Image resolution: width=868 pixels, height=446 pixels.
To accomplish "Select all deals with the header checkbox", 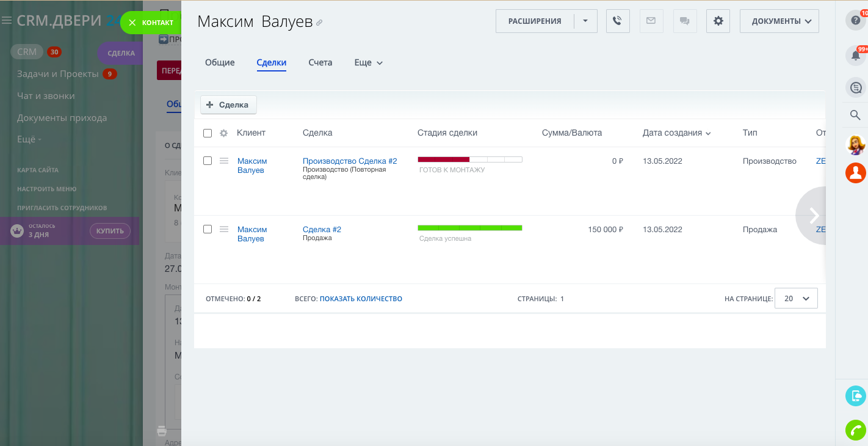I will pyautogui.click(x=208, y=133).
